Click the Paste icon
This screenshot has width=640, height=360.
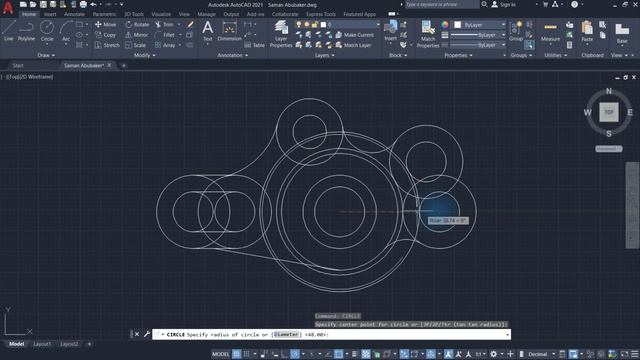[x=587, y=31]
